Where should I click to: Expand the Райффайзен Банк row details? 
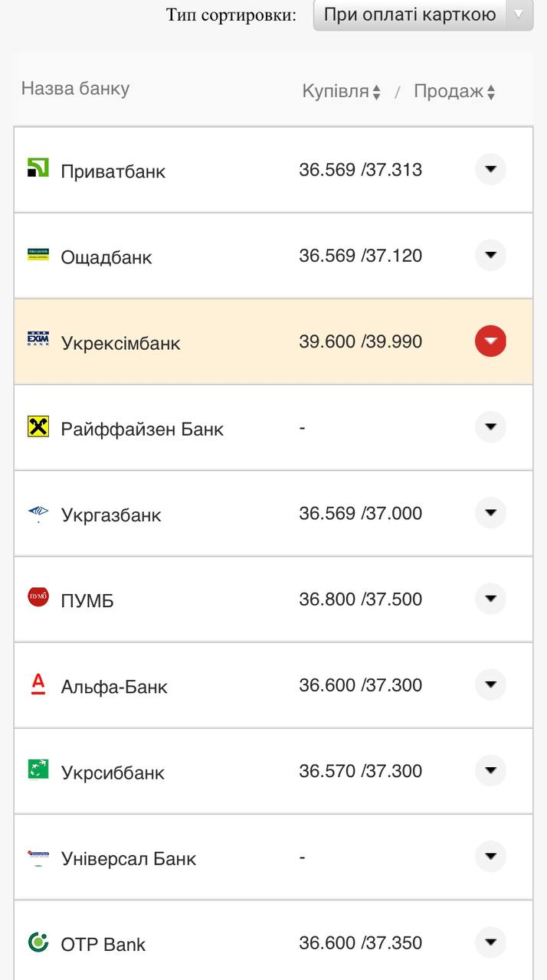(x=490, y=427)
